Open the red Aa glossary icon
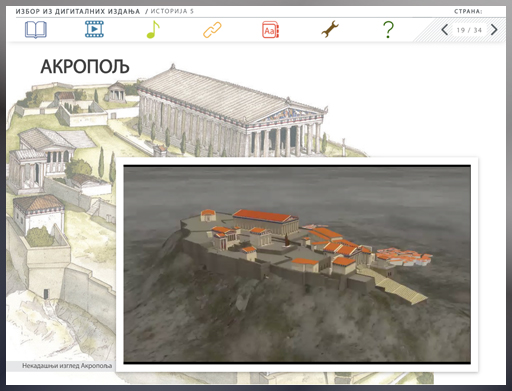The height and width of the screenshot is (391, 512). point(270,30)
